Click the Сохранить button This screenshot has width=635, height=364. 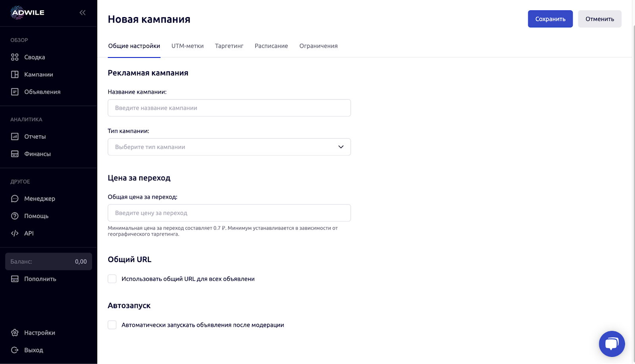[550, 19]
